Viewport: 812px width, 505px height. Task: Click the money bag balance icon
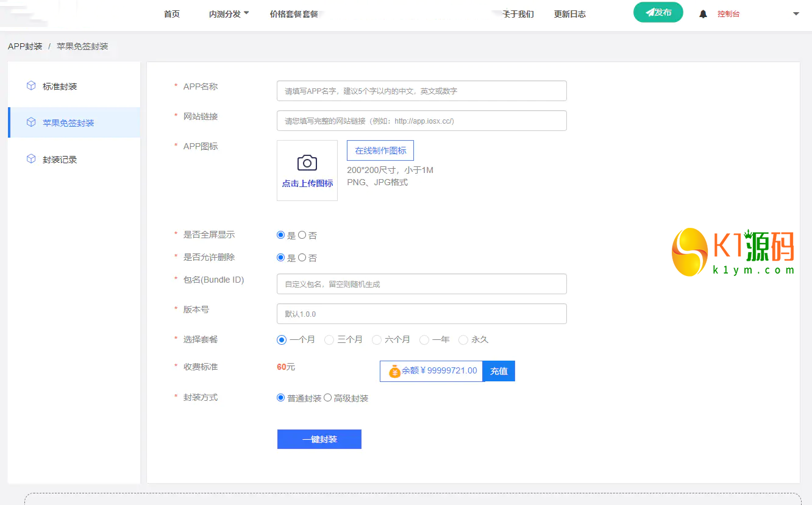394,371
